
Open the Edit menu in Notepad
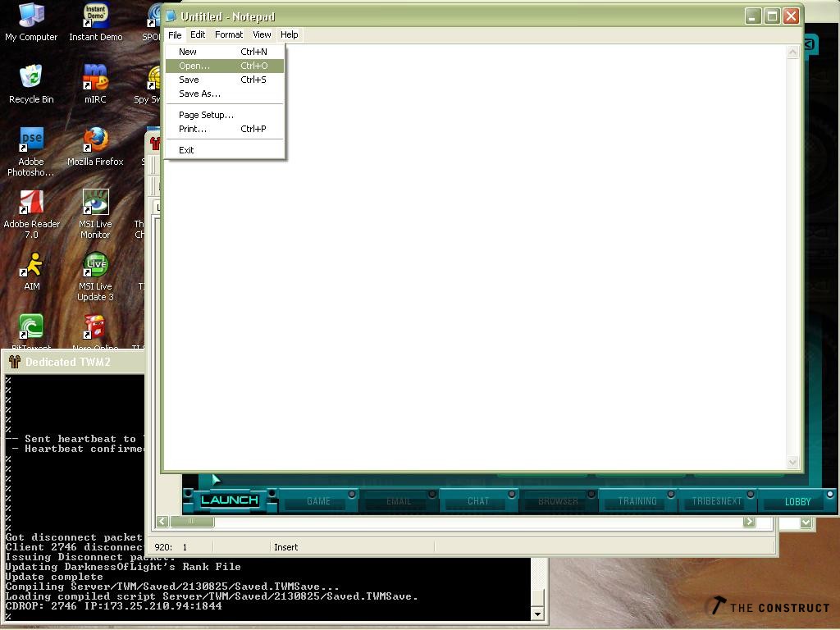(198, 34)
